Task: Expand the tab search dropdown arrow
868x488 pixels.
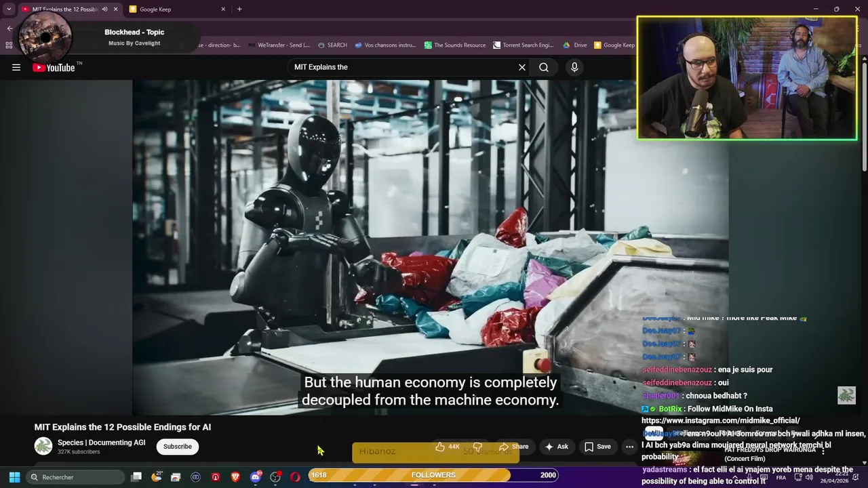Action: pos(8,9)
